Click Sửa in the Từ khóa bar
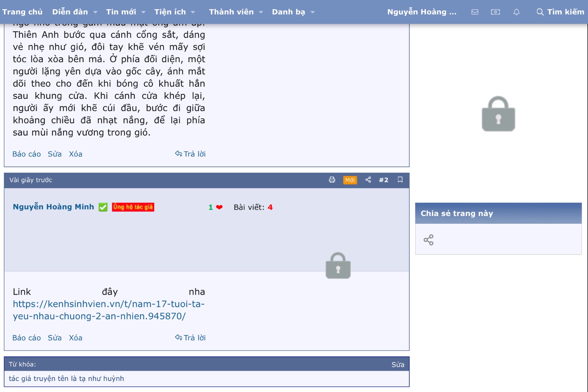This screenshot has width=588, height=392. (398, 364)
